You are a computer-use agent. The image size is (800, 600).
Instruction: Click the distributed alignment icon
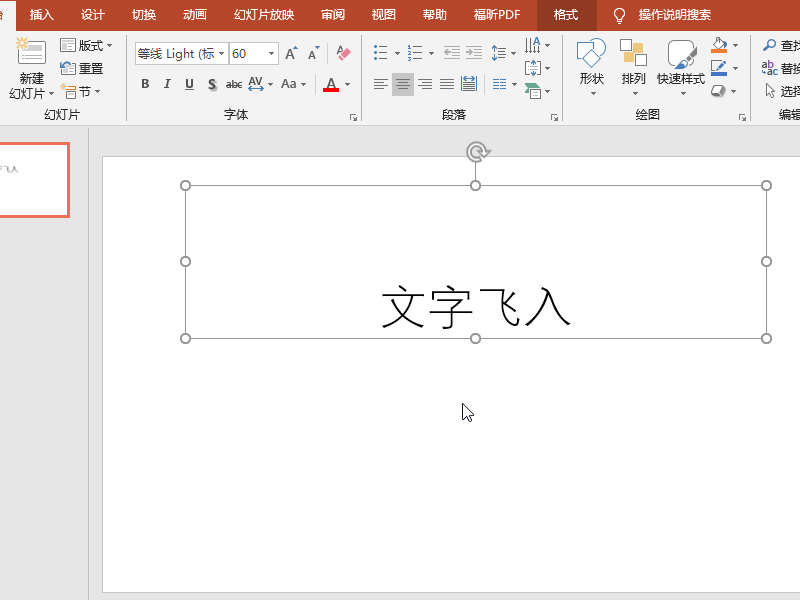click(x=469, y=84)
